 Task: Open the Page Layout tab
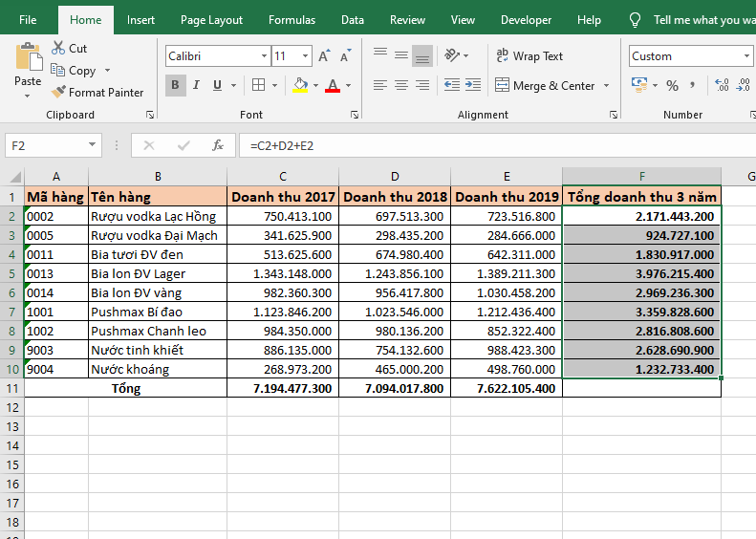coord(211,20)
